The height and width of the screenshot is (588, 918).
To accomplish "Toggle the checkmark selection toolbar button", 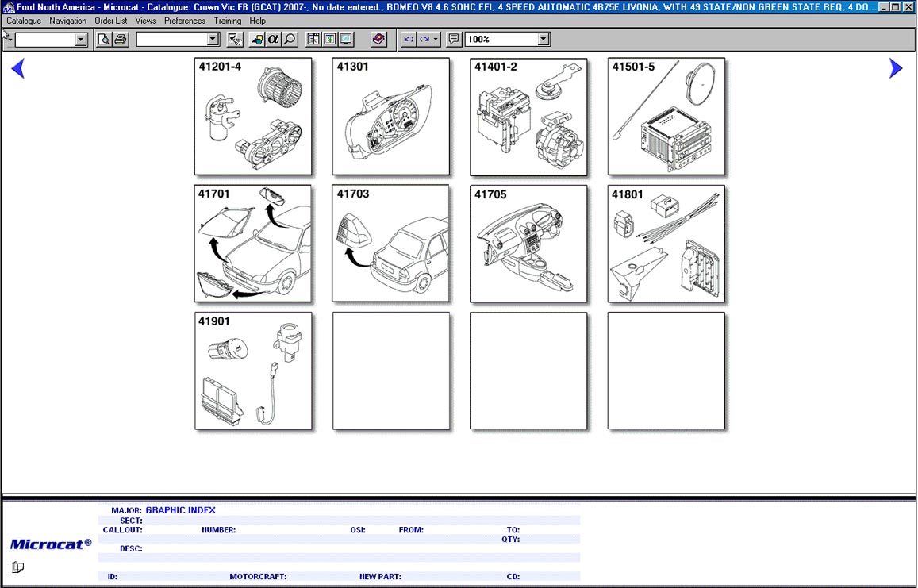I will pos(235,40).
